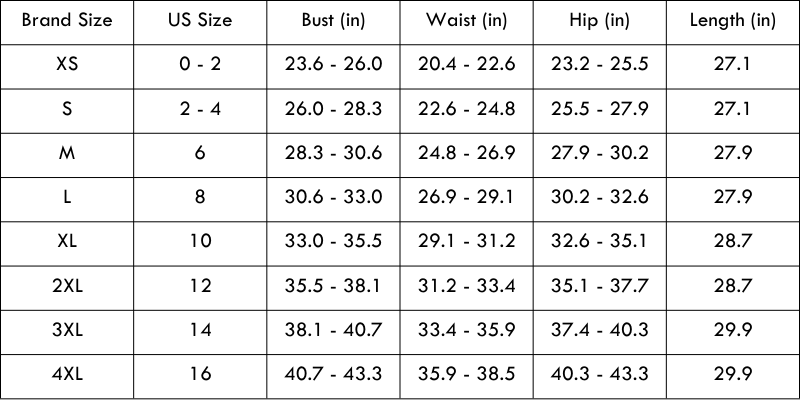This screenshot has height=400, width=800.
Task: Select hip value 30.2 - 32.6
Action: [600, 197]
